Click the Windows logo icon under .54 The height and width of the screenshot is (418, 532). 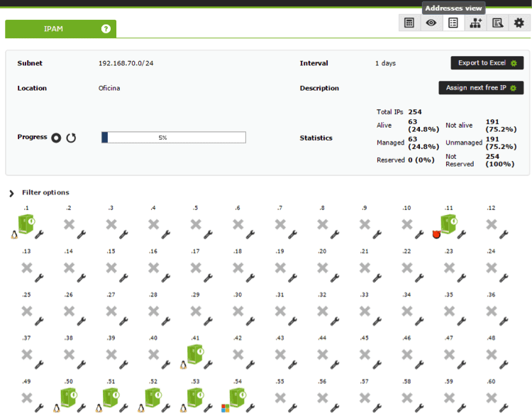click(x=226, y=408)
